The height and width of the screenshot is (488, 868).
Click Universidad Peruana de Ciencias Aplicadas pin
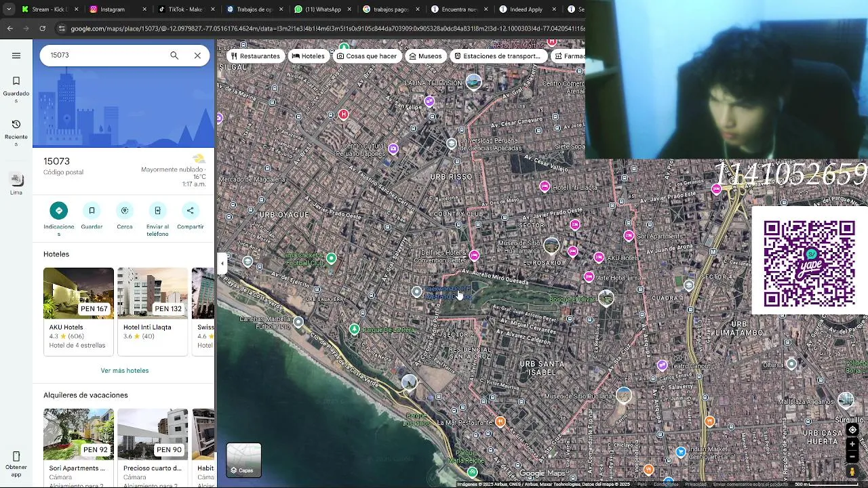[x=452, y=143]
